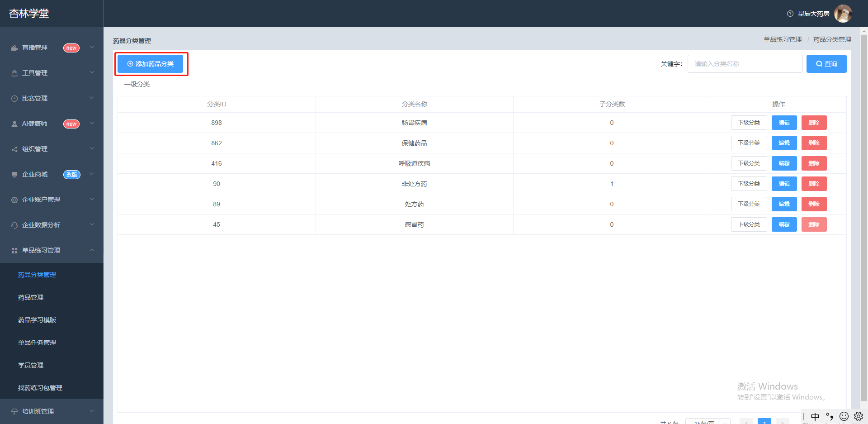Click the 工具管理 bag icon
The height and width of the screenshot is (424, 868).
14,73
